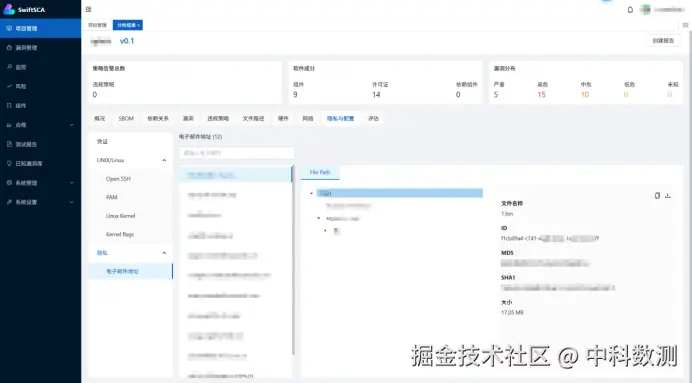The height and width of the screenshot is (383, 692).
Task: Open the 监控 sidebar item
Action: pyautogui.click(x=40, y=67)
